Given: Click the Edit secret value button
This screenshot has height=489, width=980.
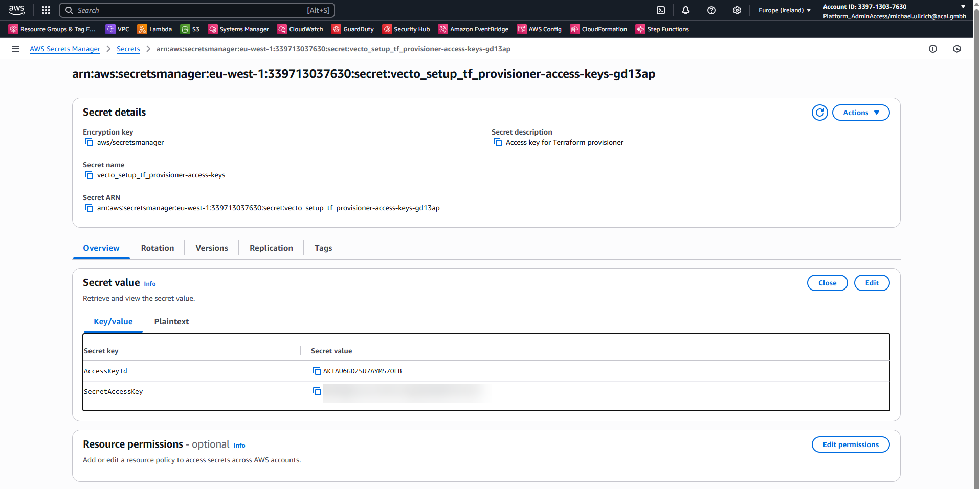Looking at the screenshot, I should click(x=872, y=283).
